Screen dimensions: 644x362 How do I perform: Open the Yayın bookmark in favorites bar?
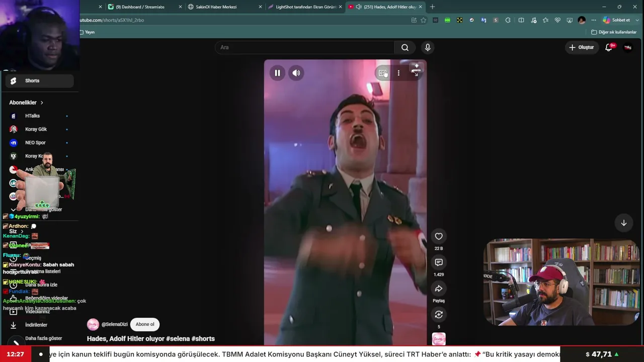(87, 32)
